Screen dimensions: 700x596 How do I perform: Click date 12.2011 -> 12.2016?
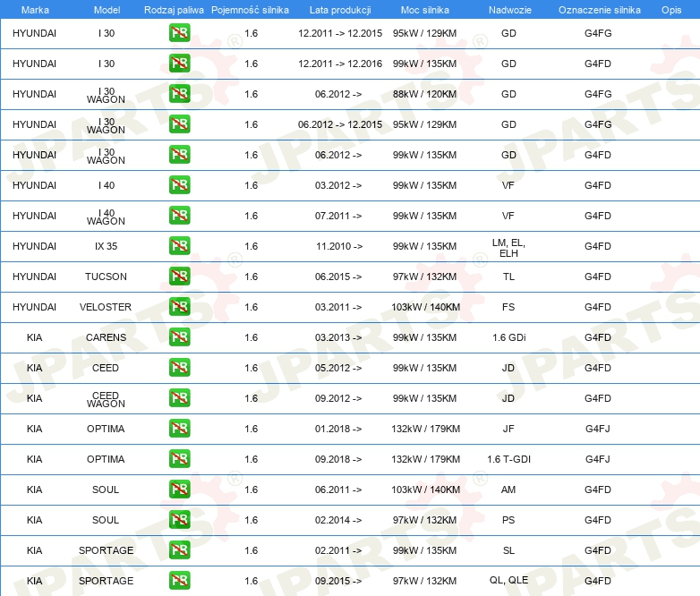pyautogui.click(x=340, y=64)
